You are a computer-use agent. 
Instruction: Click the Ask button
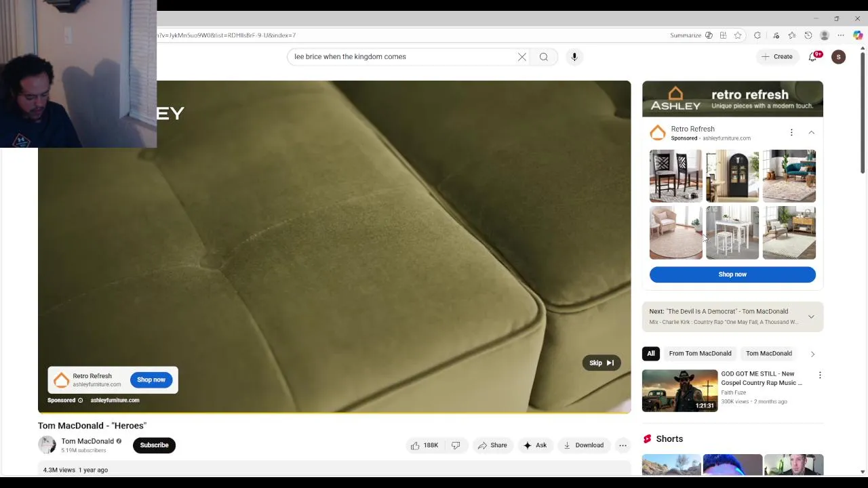[535, 445]
